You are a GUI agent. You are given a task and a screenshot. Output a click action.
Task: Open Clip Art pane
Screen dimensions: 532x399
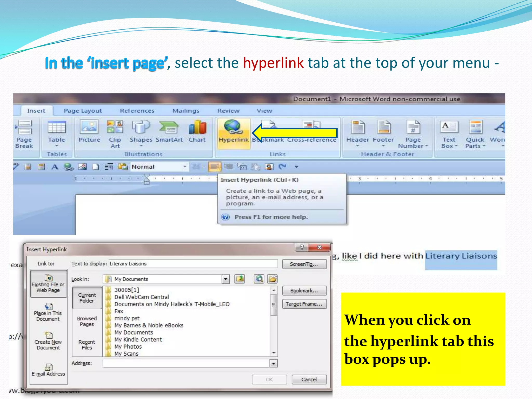(x=115, y=134)
